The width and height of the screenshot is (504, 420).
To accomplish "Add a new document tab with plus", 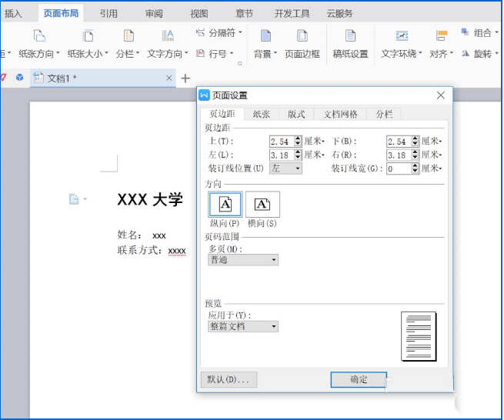I will (x=185, y=78).
